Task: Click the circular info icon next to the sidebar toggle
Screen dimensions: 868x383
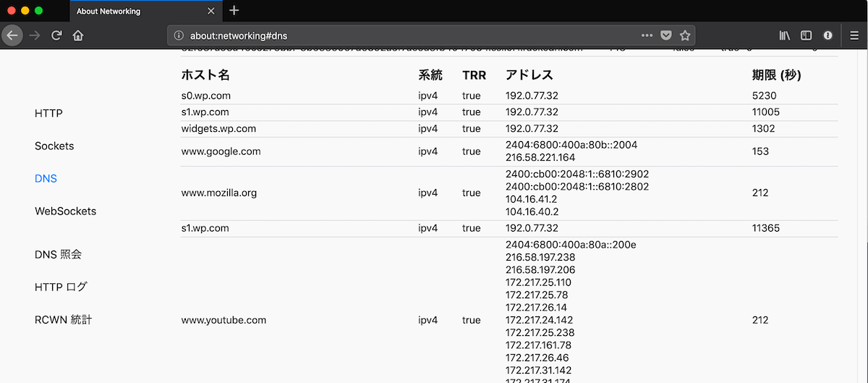Action: pos(827,35)
